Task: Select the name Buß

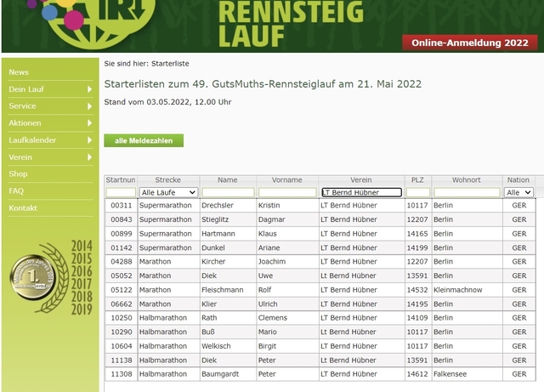Action: point(208,332)
